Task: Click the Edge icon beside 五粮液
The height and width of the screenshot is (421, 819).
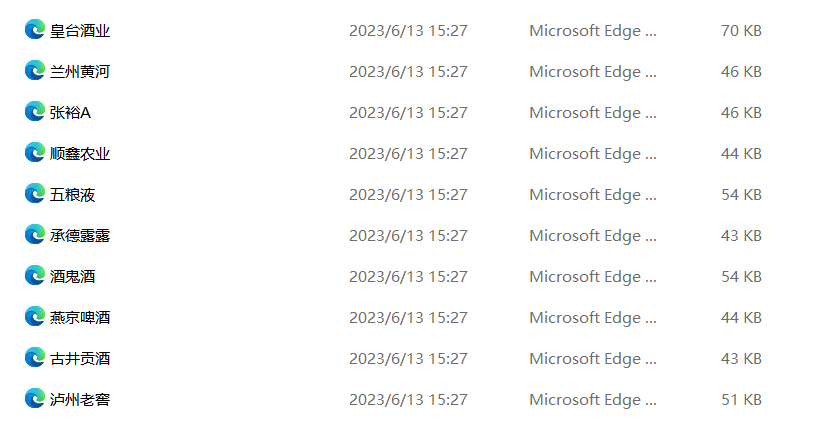Action: [x=34, y=194]
